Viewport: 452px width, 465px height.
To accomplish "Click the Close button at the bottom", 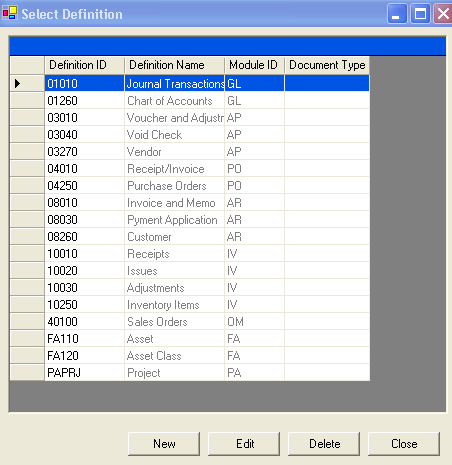I will coord(404,444).
